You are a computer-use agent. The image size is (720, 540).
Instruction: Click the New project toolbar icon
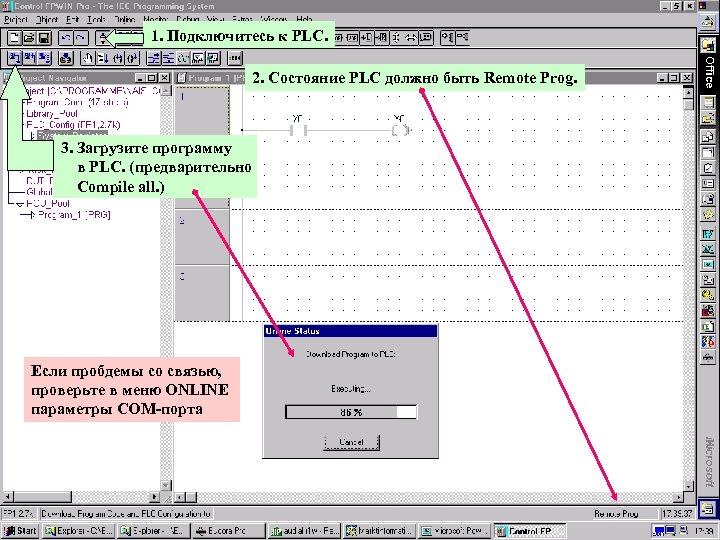15,37
